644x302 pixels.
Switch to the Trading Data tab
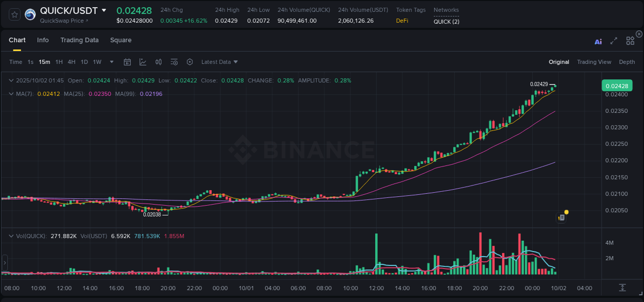coord(79,40)
